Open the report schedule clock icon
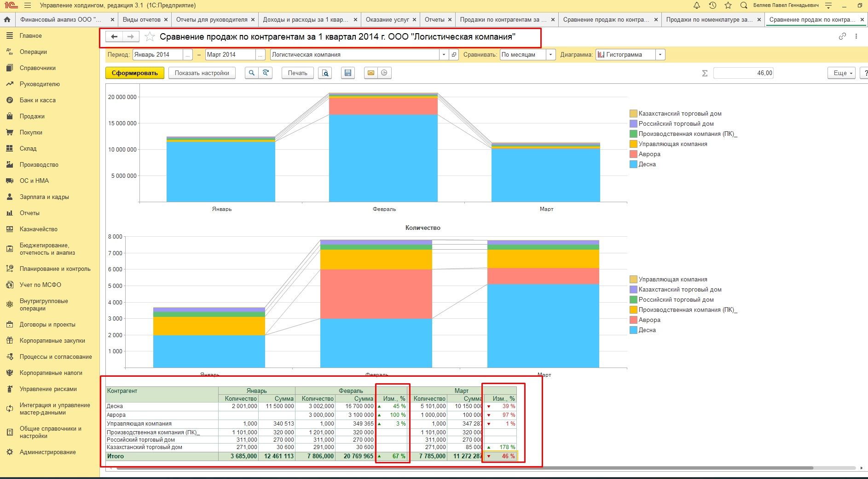Image resolution: width=868 pixels, height=479 pixels. click(x=384, y=73)
